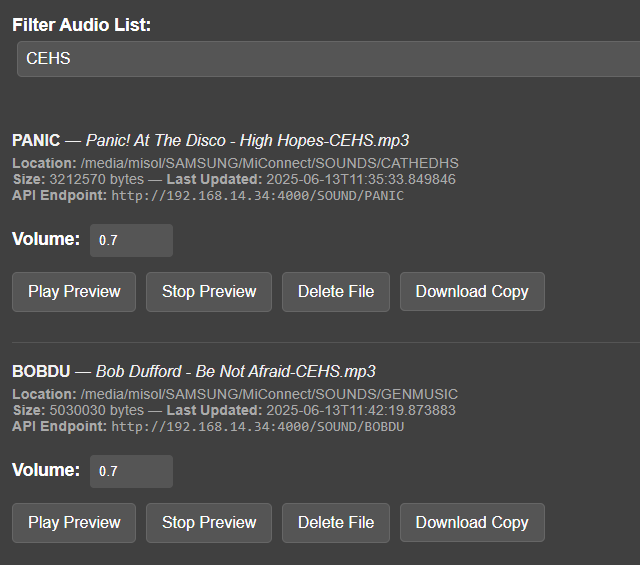Screen dimensions: 640x565
Task: Play preview of the BOBDU sound
Action: [74, 522]
